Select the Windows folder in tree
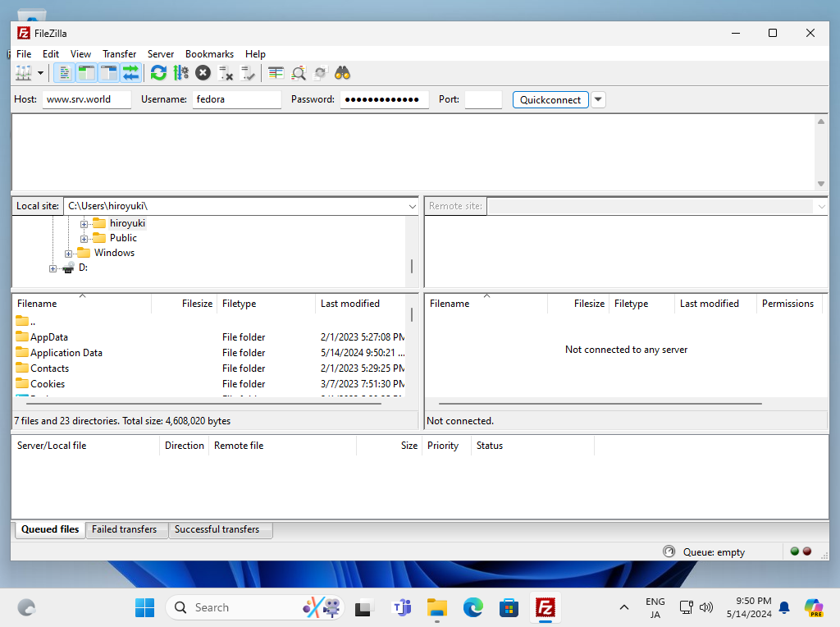 114,253
